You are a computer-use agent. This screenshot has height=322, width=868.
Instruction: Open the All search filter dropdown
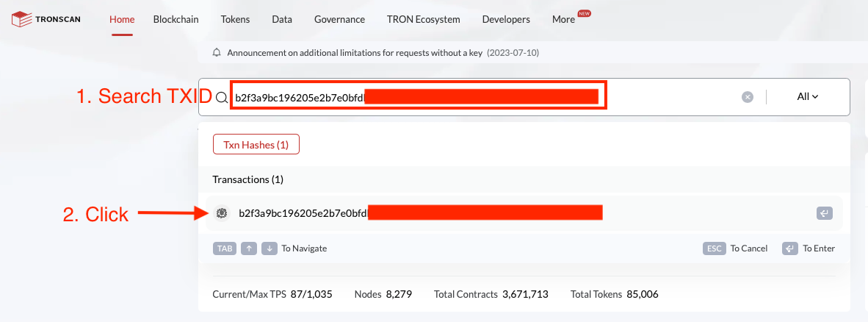click(808, 96)
